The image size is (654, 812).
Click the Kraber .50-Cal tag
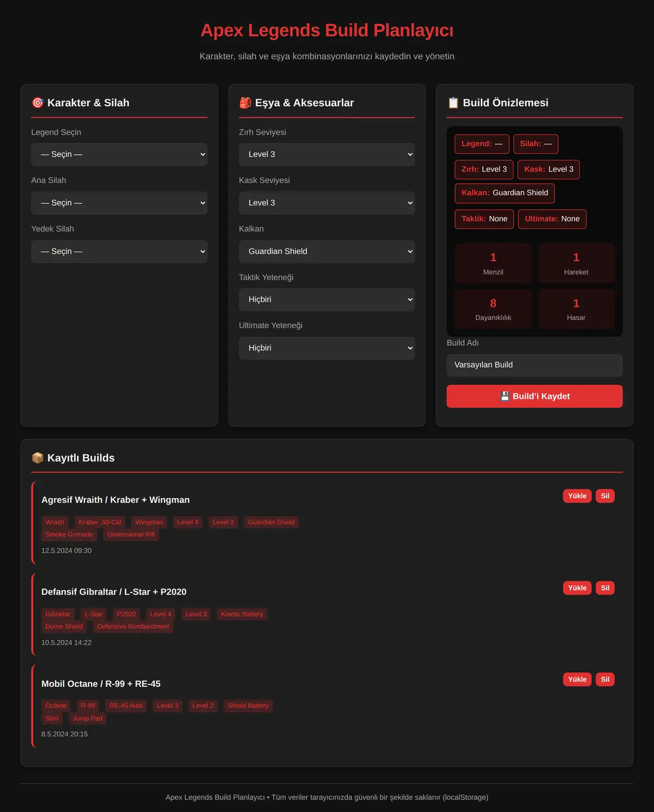100,522
